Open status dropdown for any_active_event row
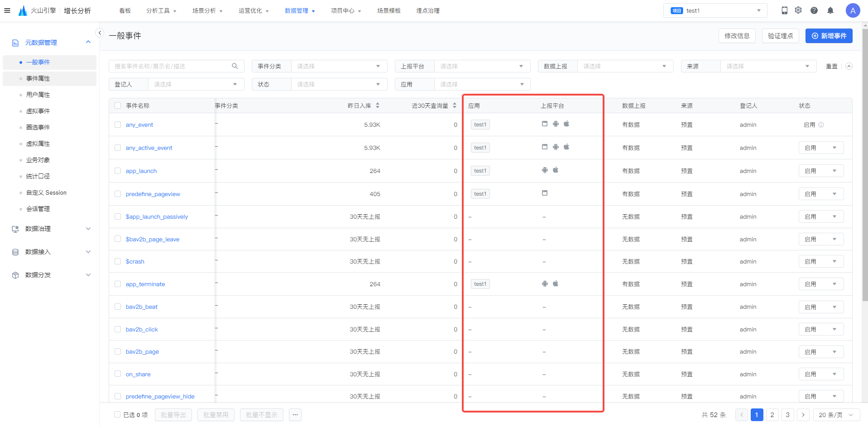Viewport: 868px width, 427px height. pos(821,148)
